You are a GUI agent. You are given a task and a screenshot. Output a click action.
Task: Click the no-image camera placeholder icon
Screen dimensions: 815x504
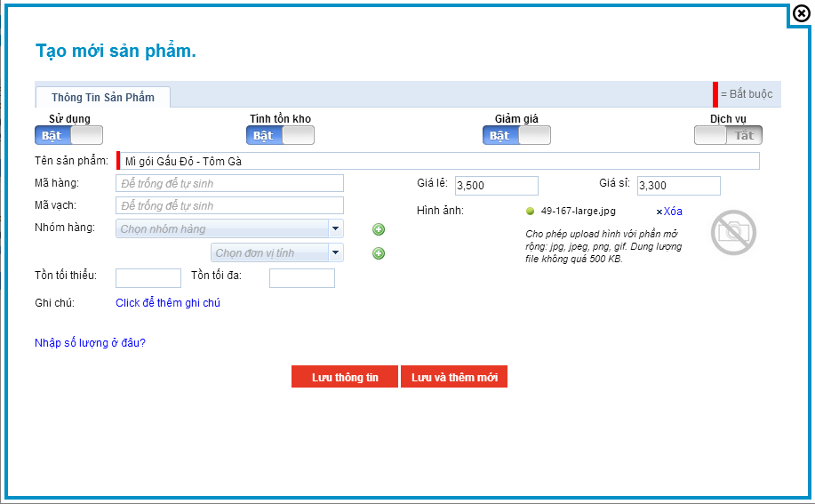click(x=732, y=232)
